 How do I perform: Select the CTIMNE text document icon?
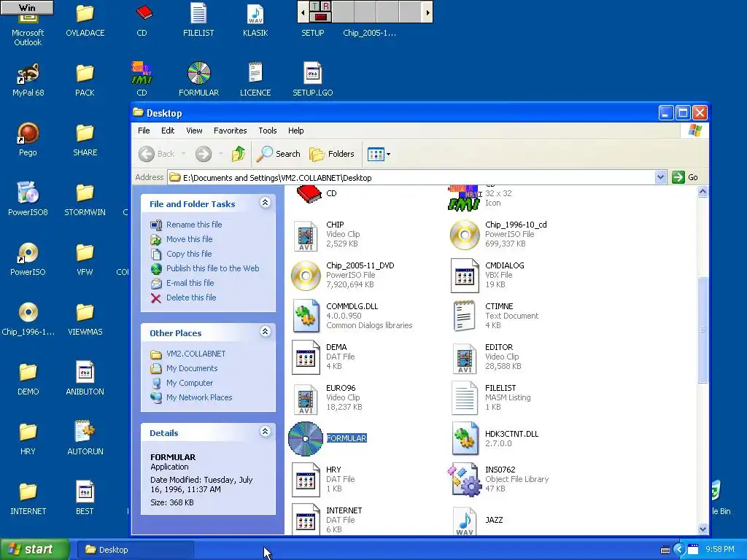pyautogui.click(x=465, y=316)
